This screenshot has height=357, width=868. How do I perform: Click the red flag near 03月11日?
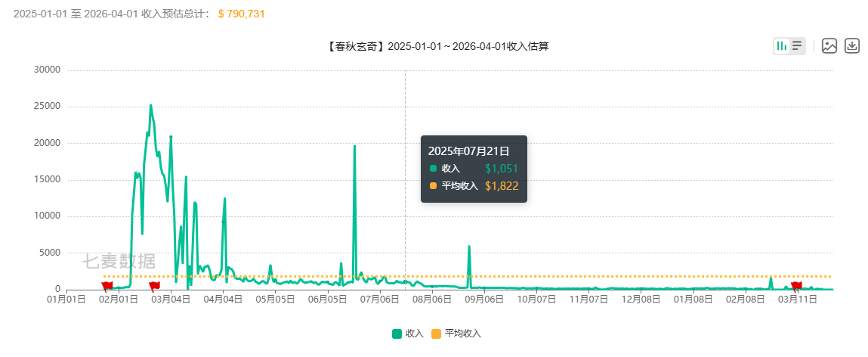(x=796, y=285)
